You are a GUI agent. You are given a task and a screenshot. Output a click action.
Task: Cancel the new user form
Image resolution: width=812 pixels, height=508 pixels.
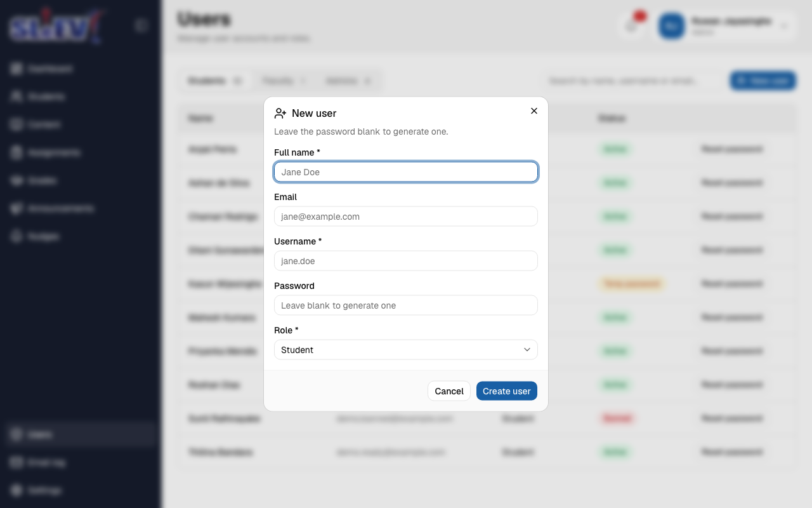pyautogui.click(x=449, y=391)
